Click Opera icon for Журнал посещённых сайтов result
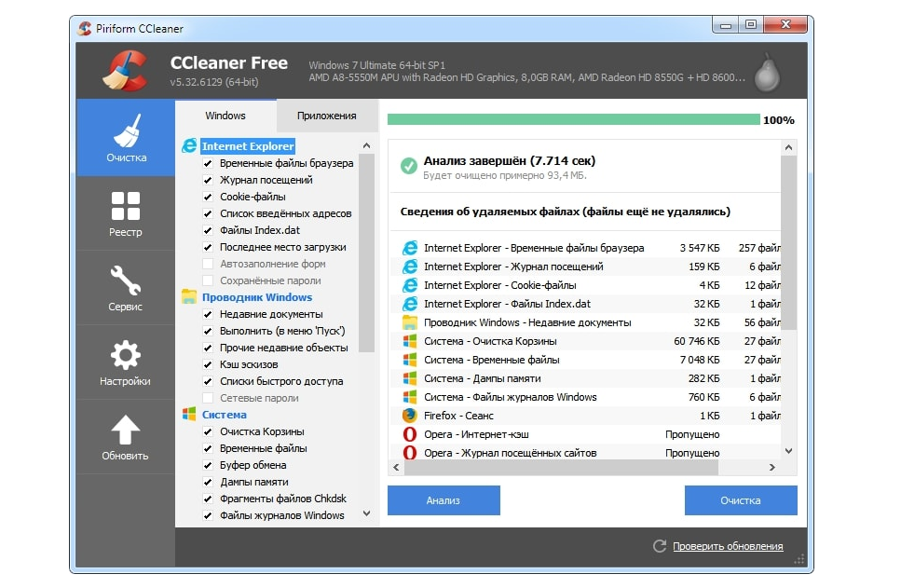The image size is (901, 588). tap(410, 453)
